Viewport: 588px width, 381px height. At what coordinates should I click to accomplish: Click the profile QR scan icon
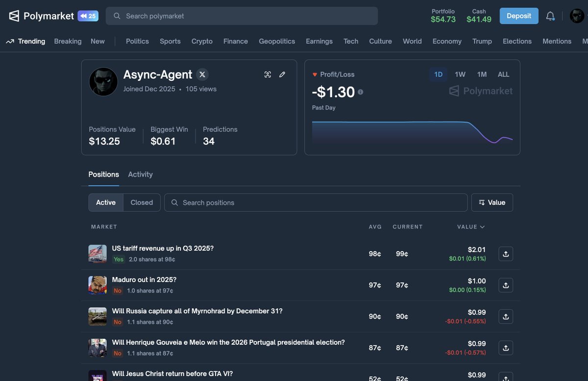tap(268, 75)
